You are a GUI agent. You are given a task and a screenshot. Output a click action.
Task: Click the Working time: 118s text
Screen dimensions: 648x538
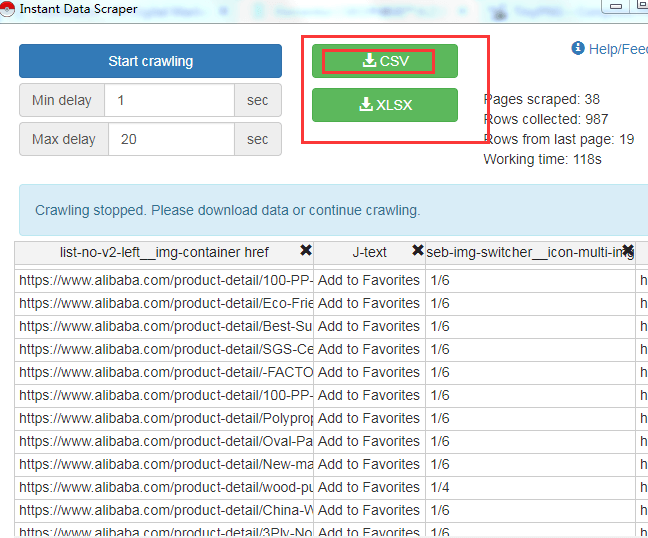[542, 159]
